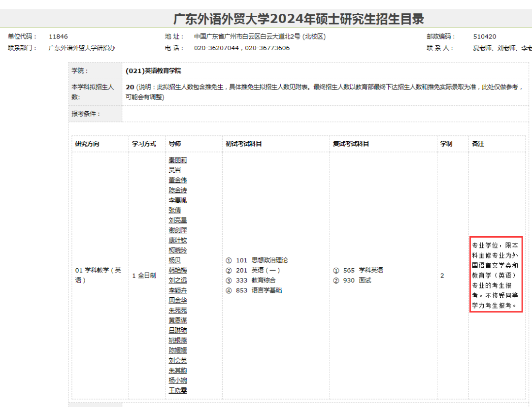The height and width of the screenshot is (407, 532).
Task: Click supervisor link 王晓雯
Action: [177, 390]
